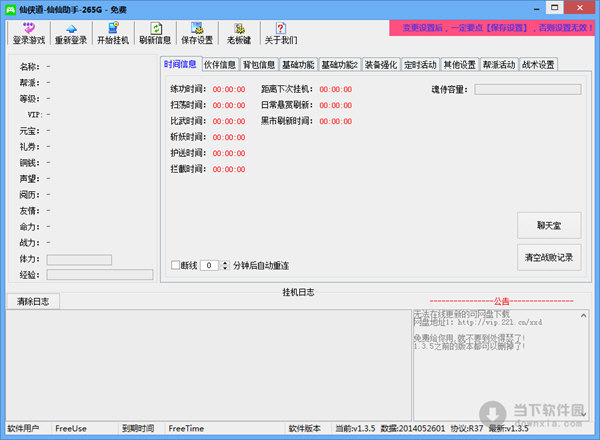Screen dimensions: 600x440
Task: Click FreeUse in the status bar
Action: pos(71,429)
